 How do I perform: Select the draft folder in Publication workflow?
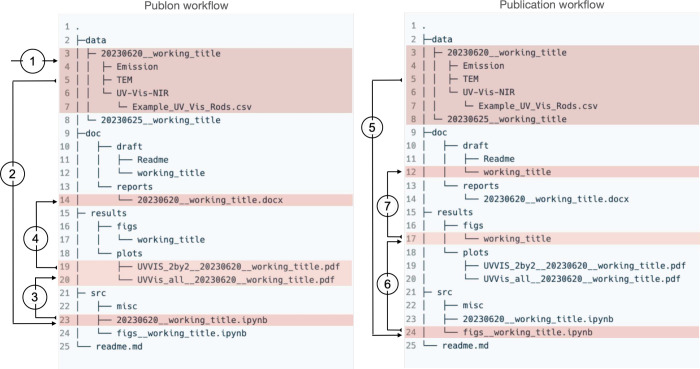point(475,146)
